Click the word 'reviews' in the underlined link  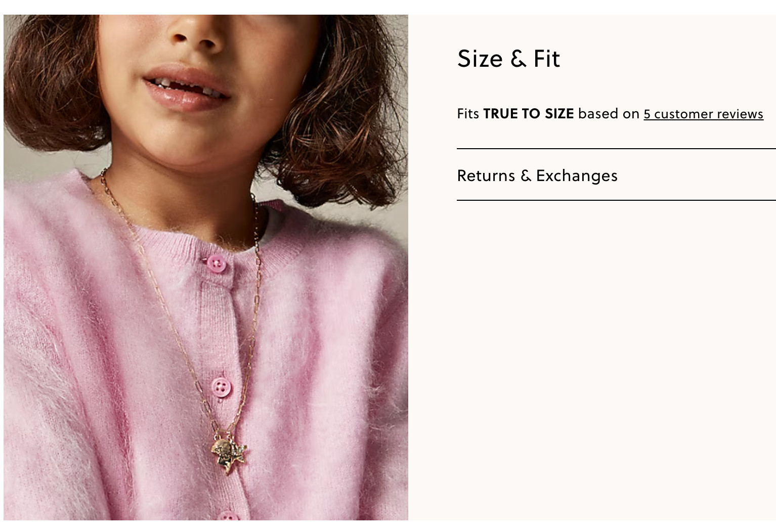coord(740,114)
